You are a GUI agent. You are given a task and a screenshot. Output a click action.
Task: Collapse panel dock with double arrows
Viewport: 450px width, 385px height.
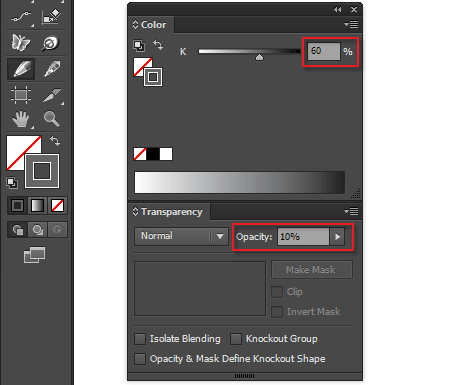pyautogui.click(x=338, y=10)
